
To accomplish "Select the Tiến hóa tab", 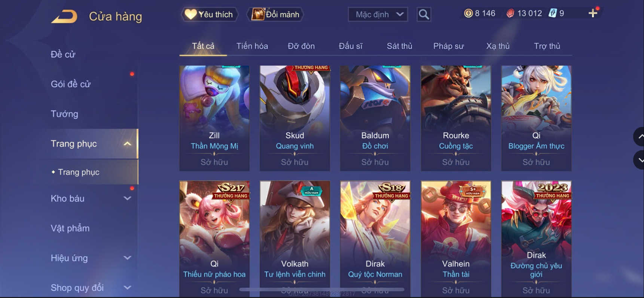I will pos(252,46).
